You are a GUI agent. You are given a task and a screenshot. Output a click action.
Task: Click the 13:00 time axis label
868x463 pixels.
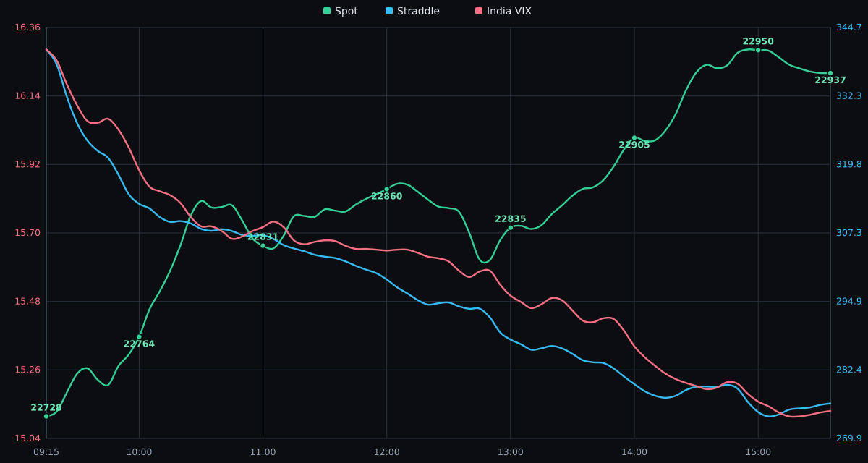click(510, 452)
